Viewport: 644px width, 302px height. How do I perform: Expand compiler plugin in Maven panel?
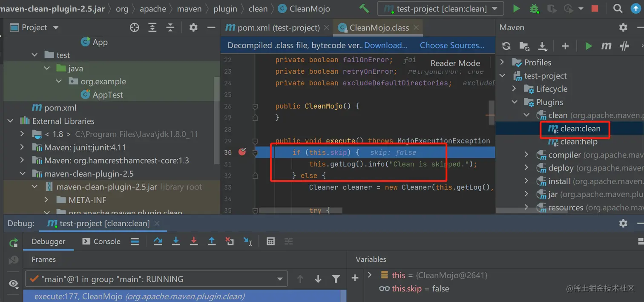[526, 155]
